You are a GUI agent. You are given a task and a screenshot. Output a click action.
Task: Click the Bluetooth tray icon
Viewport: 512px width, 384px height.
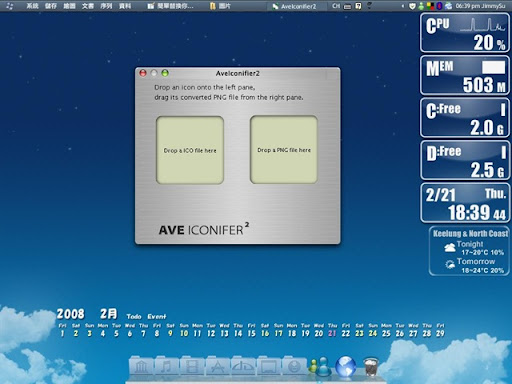tap(439, 6)
